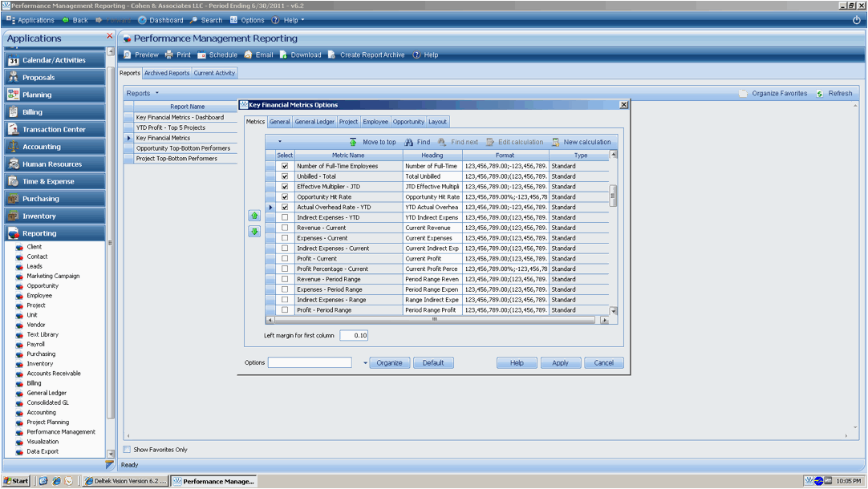868x489 pixels.
Task: Click the Move to top icon
Action: click(x=353, y=142)
